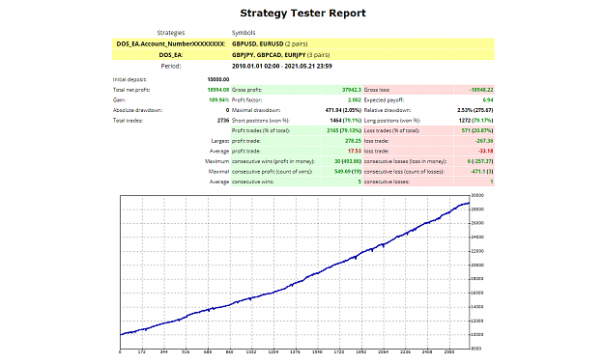Select short positions value 1464 (79.1%)
604x364 pixels.
coord(346,121)
